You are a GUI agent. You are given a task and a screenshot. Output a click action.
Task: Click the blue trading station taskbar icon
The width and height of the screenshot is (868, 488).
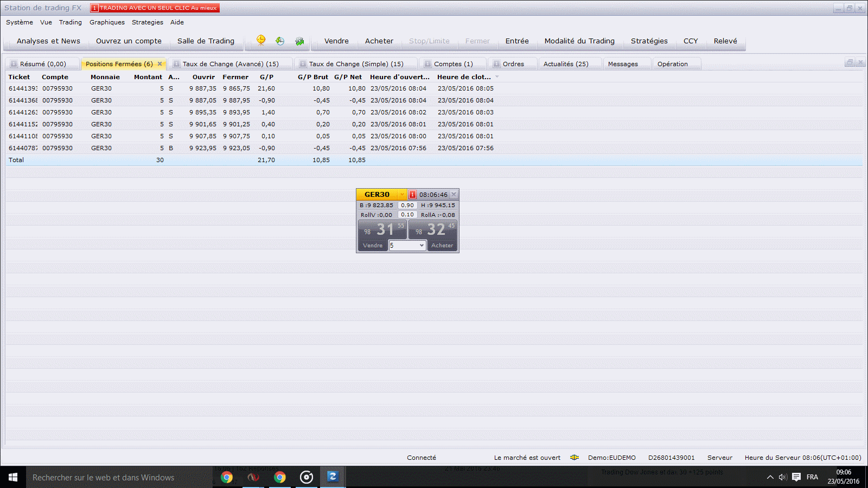(x=333, y=477)
